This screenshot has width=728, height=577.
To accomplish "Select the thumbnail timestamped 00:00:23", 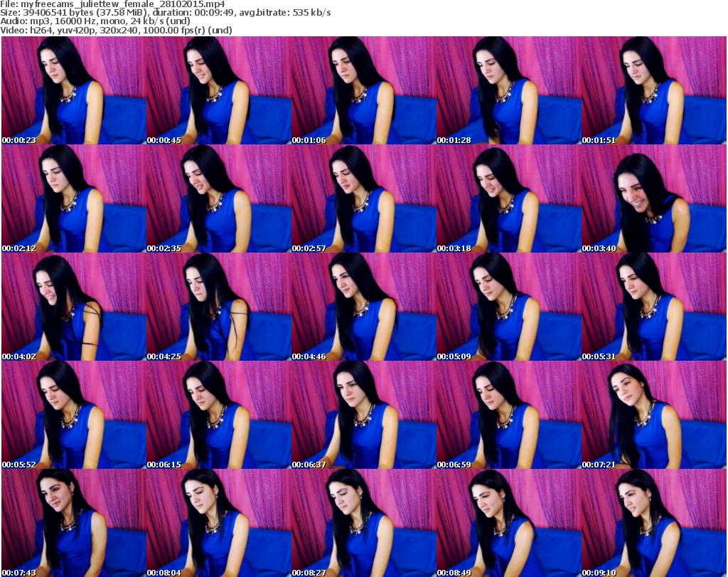I will [x=74, y=90].
